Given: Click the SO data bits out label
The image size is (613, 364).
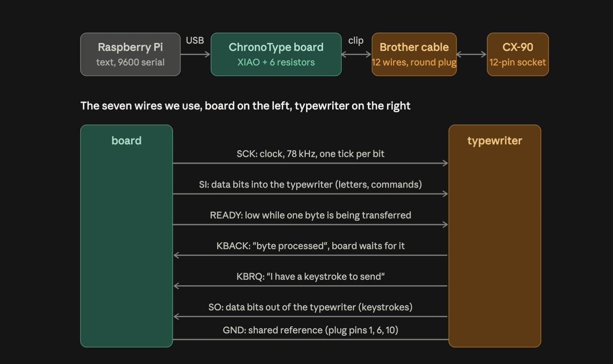Looking at the screenshot, I should [x=310, y=307].
